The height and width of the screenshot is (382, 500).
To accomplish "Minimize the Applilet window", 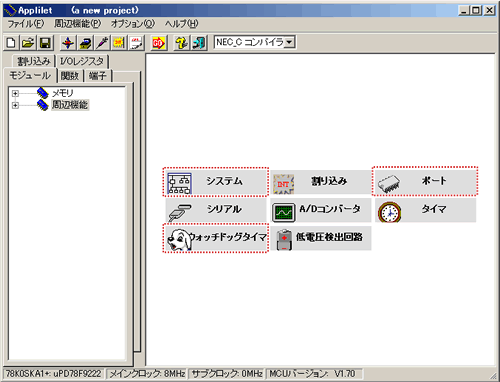I will coord(464,11).
